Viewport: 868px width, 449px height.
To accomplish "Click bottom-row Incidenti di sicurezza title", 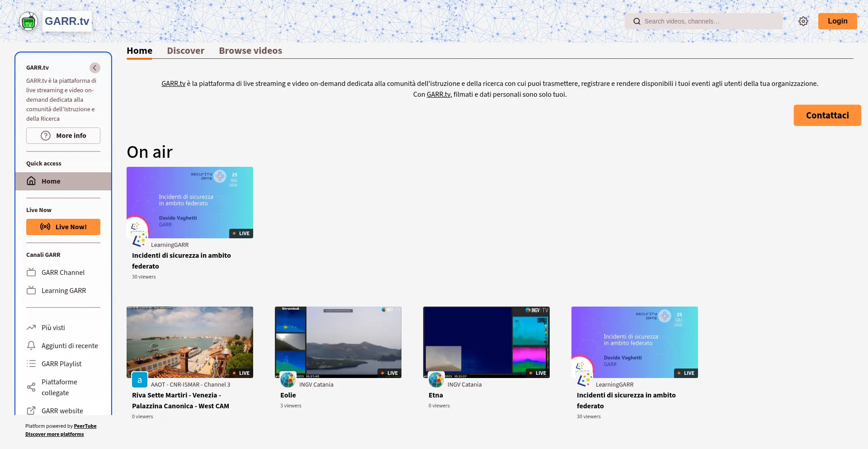I will point(626,401).
